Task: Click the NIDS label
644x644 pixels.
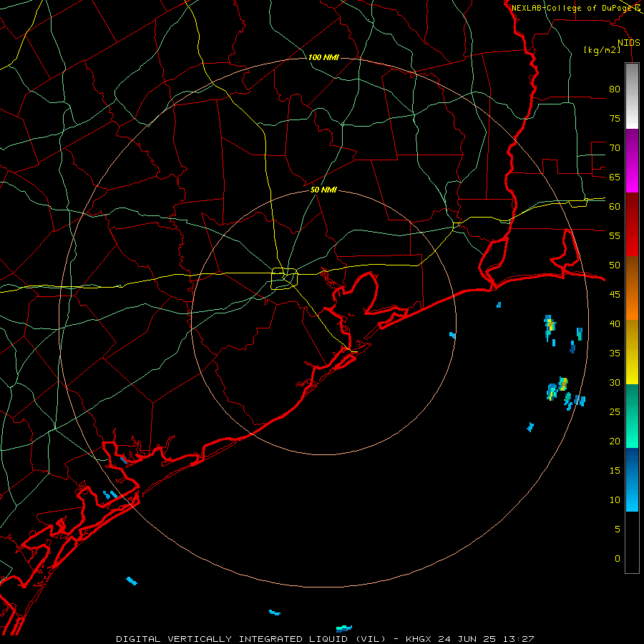Action: click(x=629, y=43)
